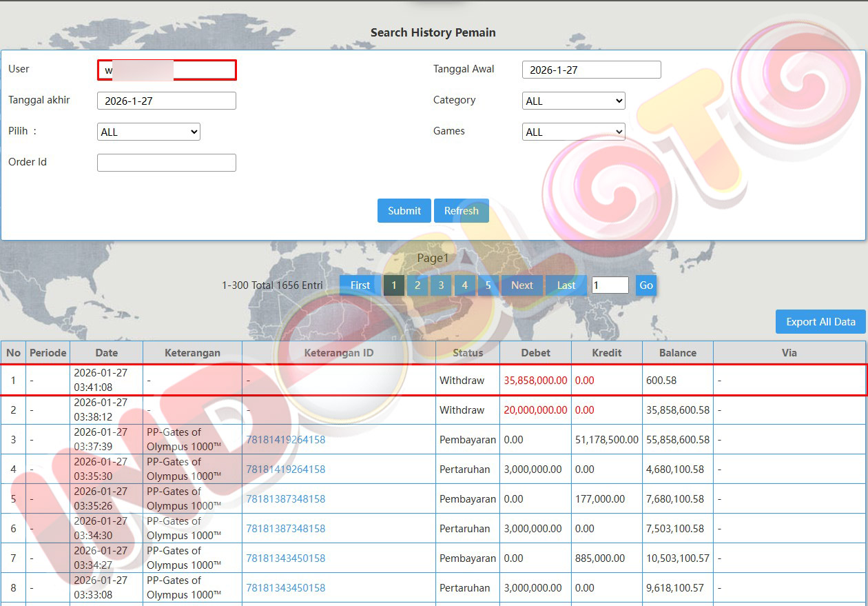
Task: Click the Submit button
Action: [404, 211]
